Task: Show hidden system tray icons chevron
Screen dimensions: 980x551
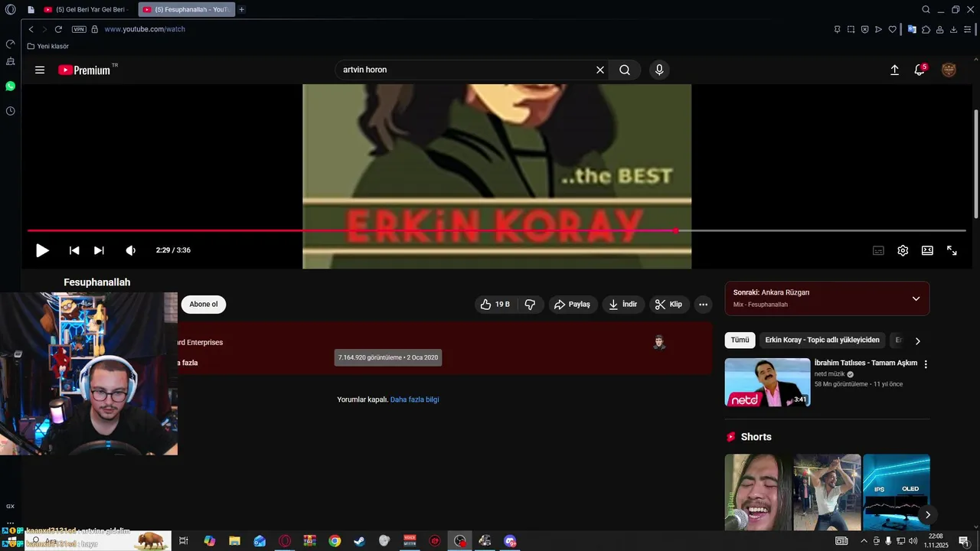Action: [x=864, y=541]
